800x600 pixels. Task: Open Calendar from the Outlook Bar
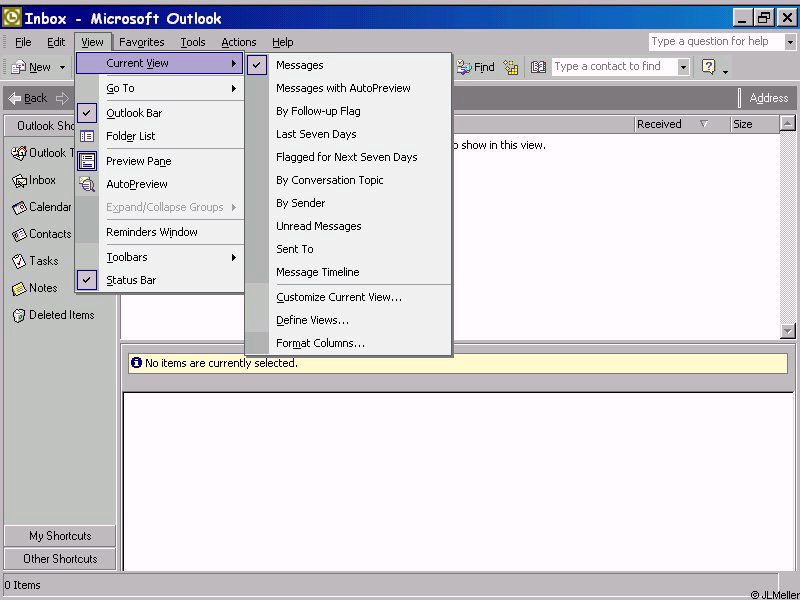[x=21, y=208]
